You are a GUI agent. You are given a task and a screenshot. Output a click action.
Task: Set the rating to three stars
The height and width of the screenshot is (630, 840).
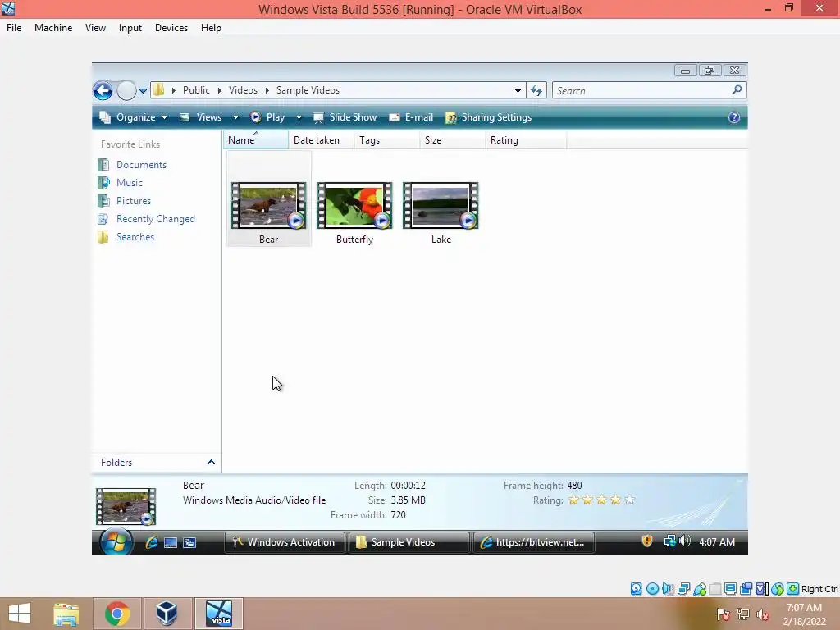601,500
